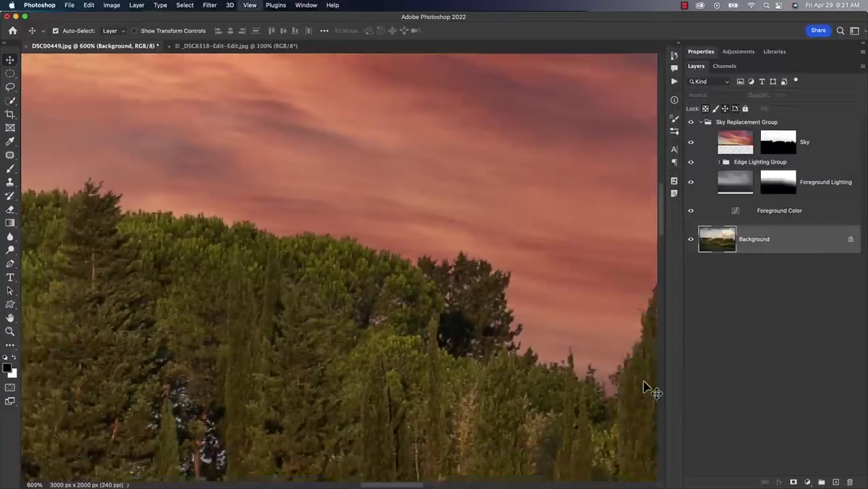Image resolution: width=868 pixels, height=489 pixels.
Task: Hide the Edge Lighting Group
Action: pyautogui.click(x=691, y=162)
